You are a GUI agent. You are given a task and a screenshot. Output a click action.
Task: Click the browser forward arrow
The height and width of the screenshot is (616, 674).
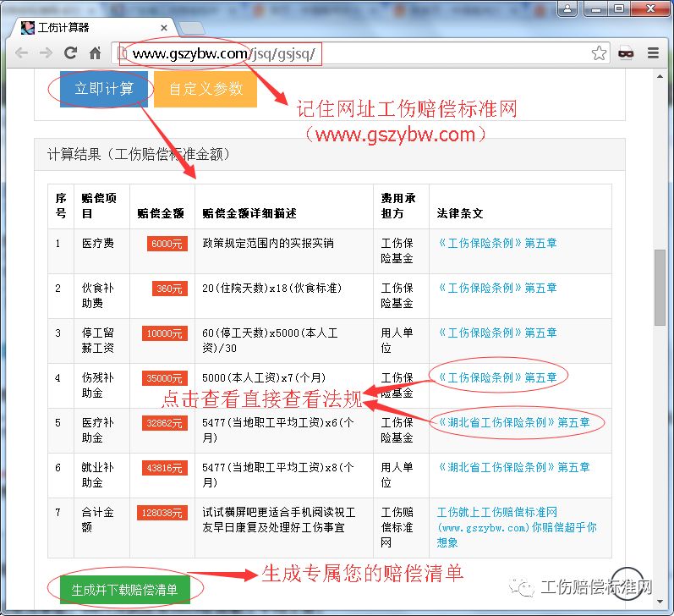[x=46, y=53]
